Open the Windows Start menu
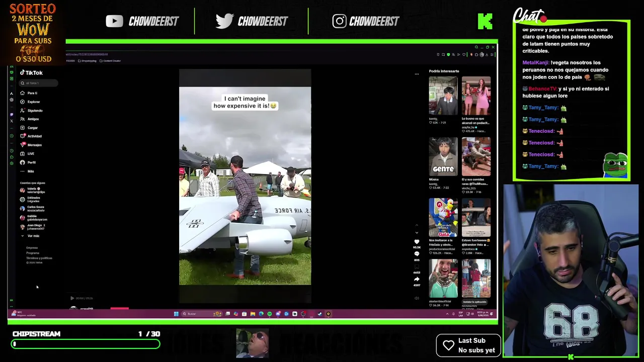Viewport: 644px width, 362px height. pyautogui.click(x=176, y=314)
